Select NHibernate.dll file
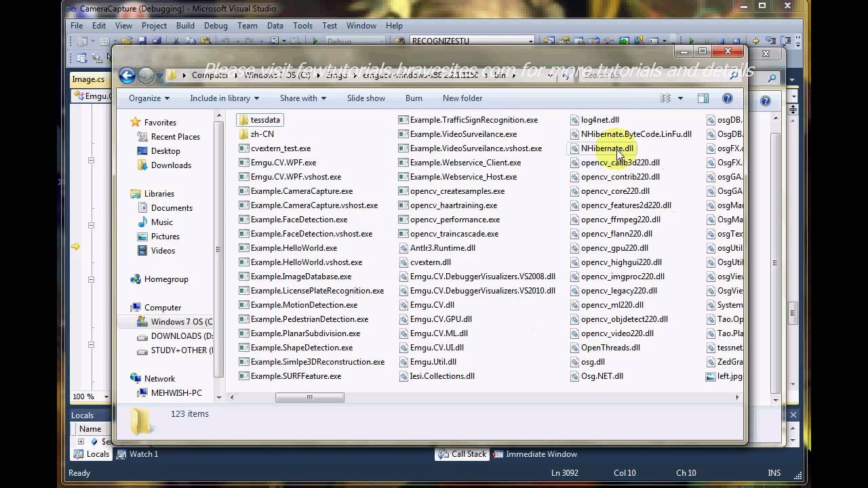This screenshot has height=488, width=868. point(601,148)
